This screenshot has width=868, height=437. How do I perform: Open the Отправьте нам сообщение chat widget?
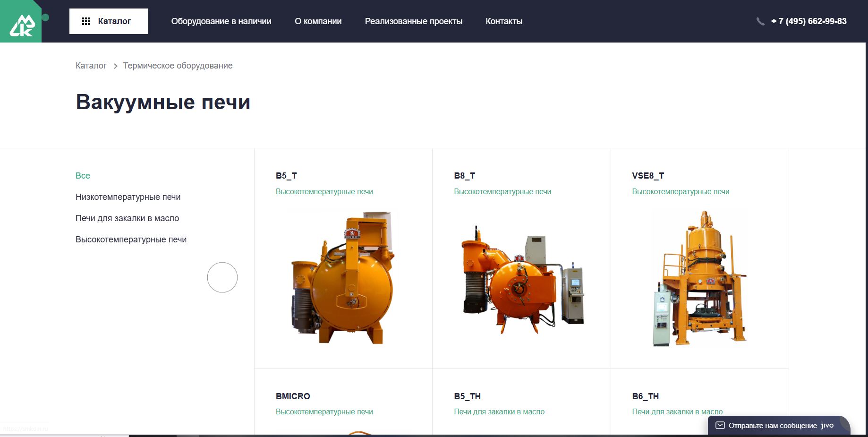(x=779, y=426)
